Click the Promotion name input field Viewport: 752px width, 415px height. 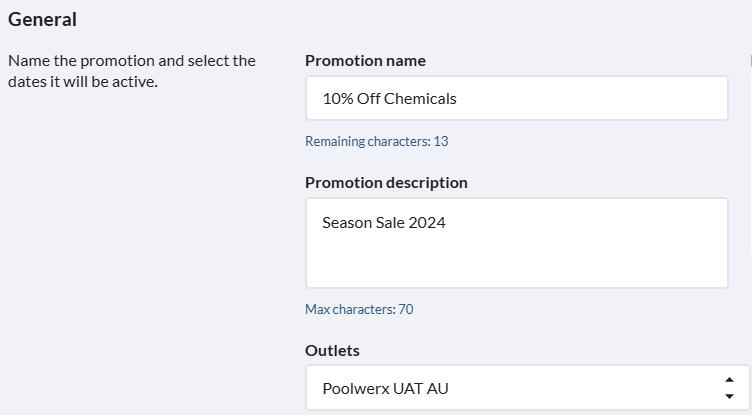[x=516, y=98]
